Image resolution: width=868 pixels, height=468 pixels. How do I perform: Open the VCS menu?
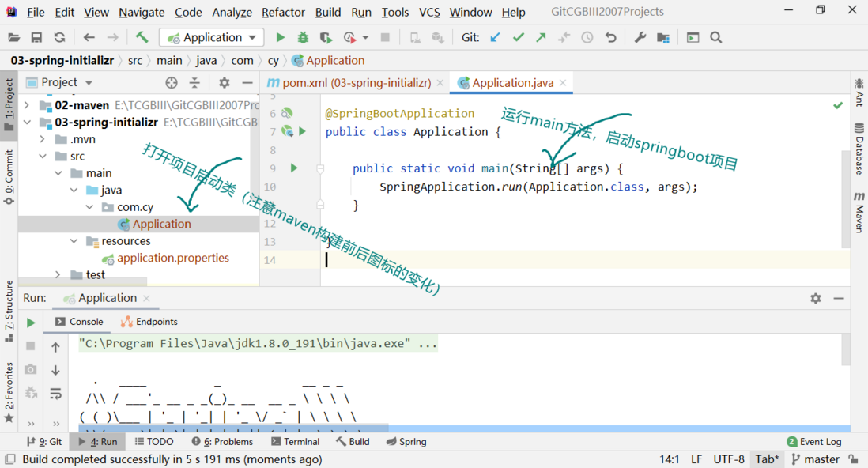tap(429, 12)
